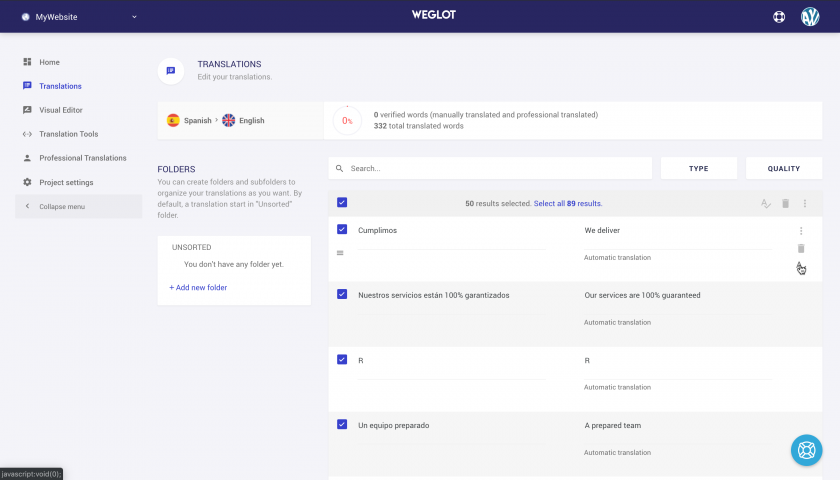Viewport: 840px width, 480px height.
Task: Deselect the Un equipo preparado checkbox
Action: click(x=342, y=424)
